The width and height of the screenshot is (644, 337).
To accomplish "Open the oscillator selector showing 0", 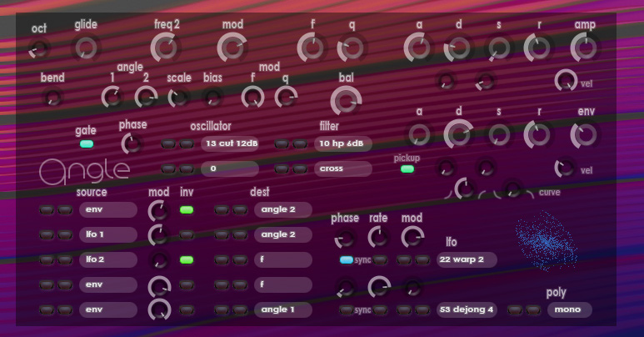I will (x=230, y=168).
